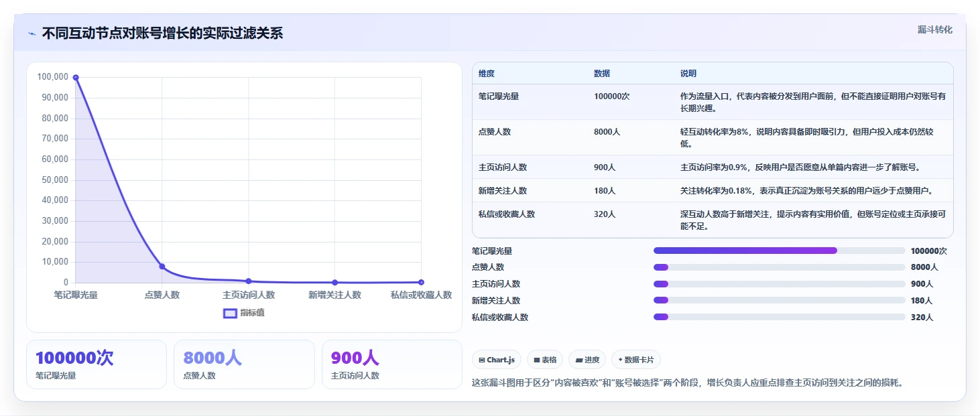Select the 8000人 cell in the table
Image resolution: width=980 pixels, height=416 pixels.
tap(607, 132)
